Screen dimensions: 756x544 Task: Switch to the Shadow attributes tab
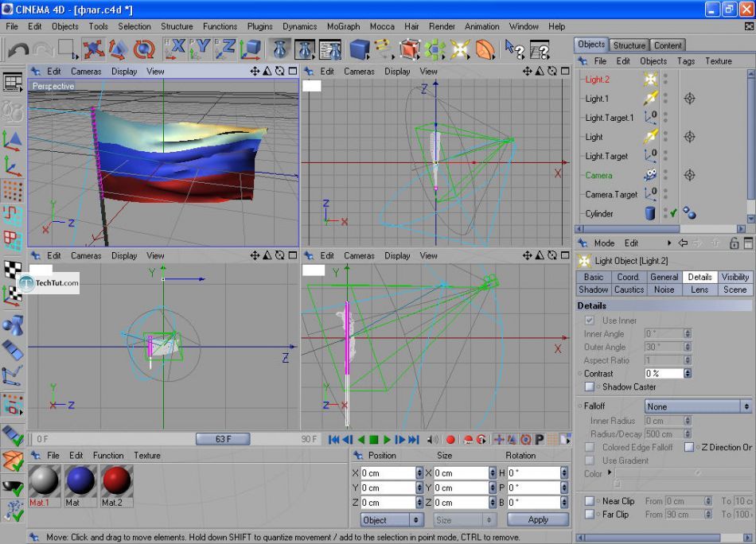[593, 289]
